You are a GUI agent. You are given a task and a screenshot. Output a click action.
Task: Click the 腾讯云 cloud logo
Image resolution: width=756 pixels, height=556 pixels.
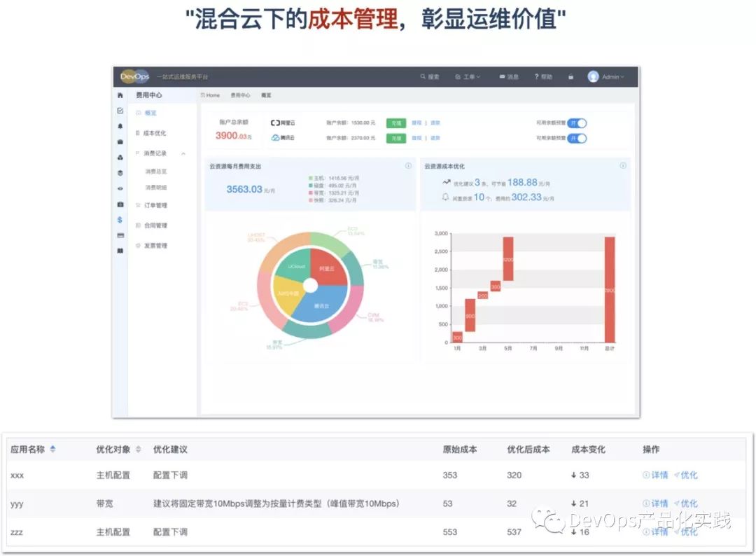[283, 138]
